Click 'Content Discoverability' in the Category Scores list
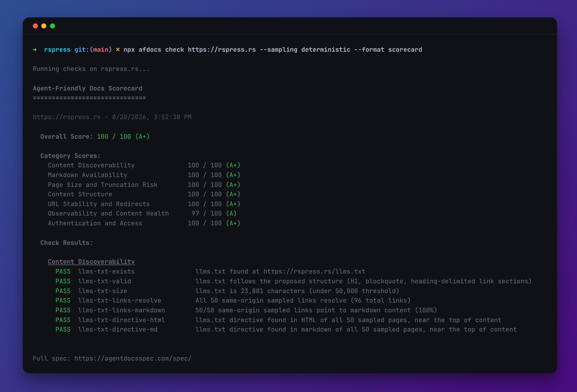The width and height of the screenshot is (577, 392). [91, 165]
